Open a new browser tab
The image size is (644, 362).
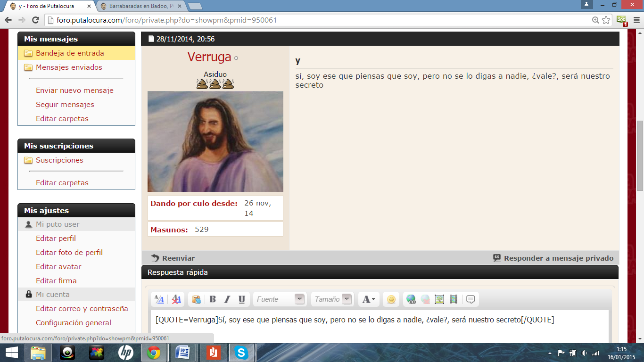(x=195, y=6)
